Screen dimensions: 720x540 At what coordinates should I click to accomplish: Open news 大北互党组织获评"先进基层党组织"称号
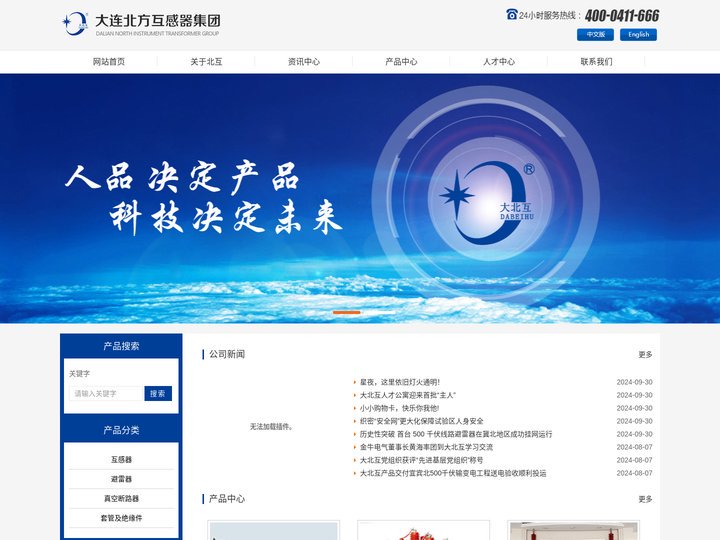(x=421, y=460)
